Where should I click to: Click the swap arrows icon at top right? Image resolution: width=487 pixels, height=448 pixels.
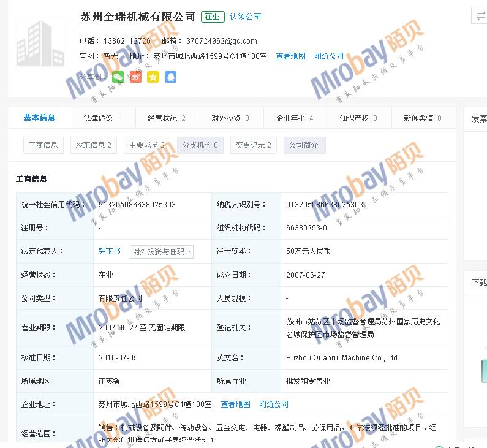tap(480, 17)
